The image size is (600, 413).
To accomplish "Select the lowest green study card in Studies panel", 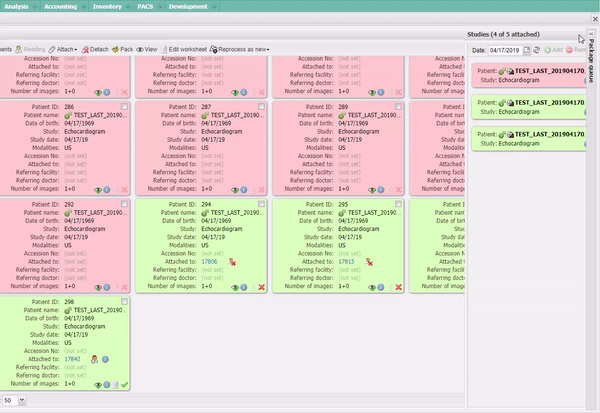I will pos(529,139).
